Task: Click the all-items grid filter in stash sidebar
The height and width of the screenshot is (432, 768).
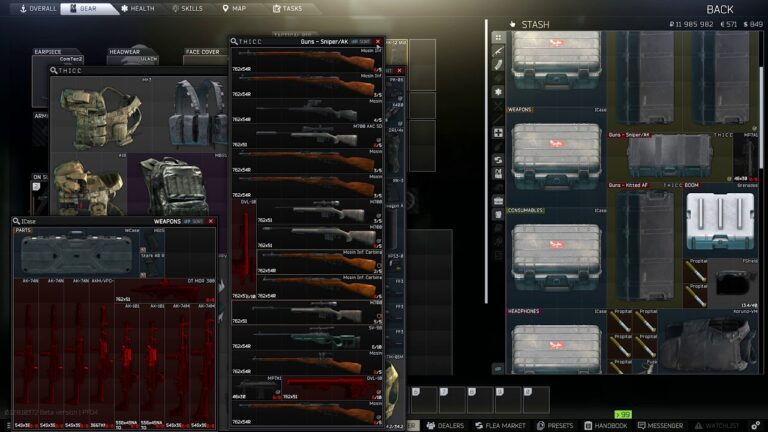Action: click(498, 37)
